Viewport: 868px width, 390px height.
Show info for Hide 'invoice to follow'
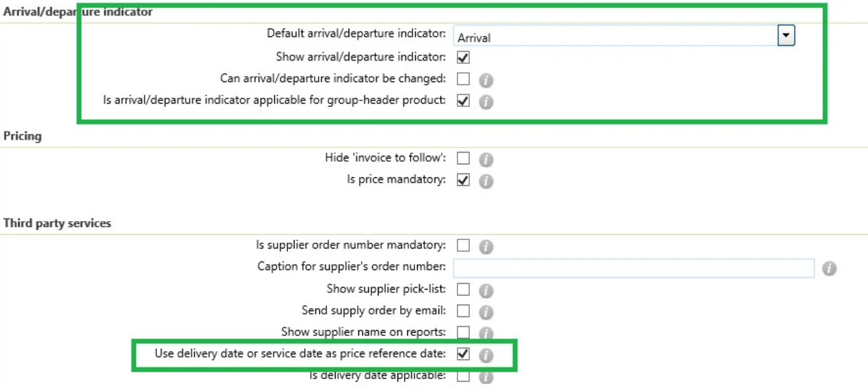[x=486, y=159]
